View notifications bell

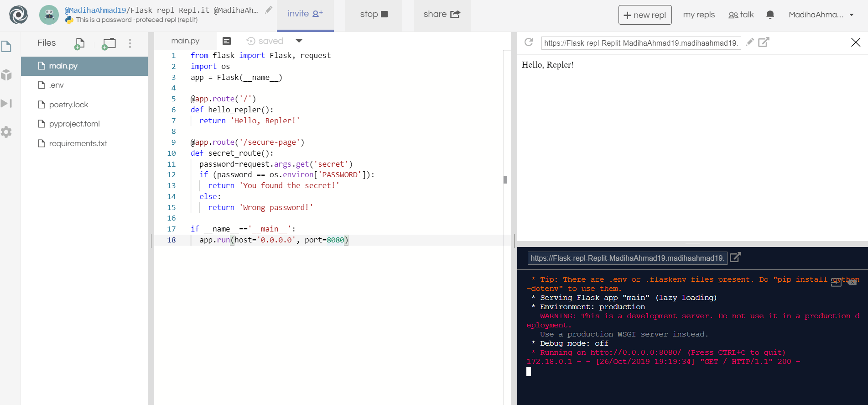[770, 15]
